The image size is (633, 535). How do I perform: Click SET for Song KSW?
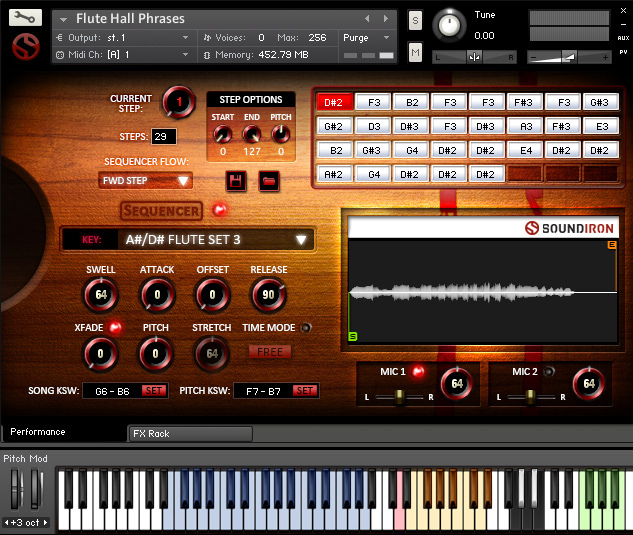(x=154, y=391)
